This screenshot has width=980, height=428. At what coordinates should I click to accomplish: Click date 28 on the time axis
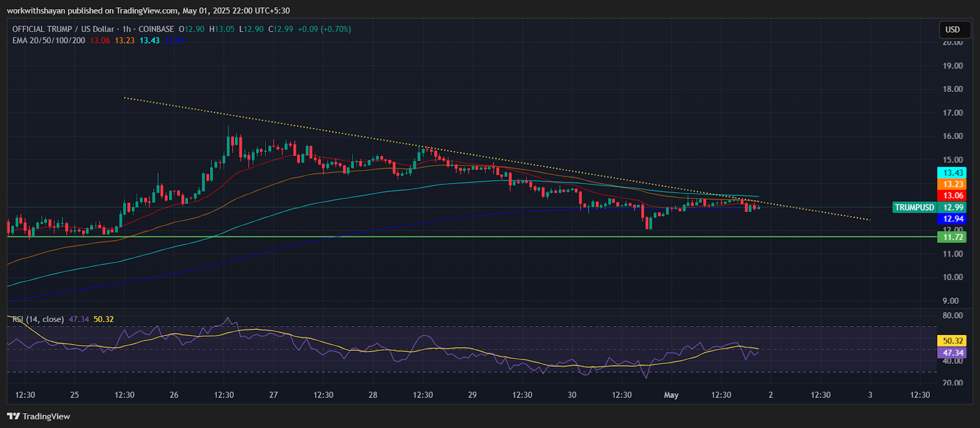point(373,395)
